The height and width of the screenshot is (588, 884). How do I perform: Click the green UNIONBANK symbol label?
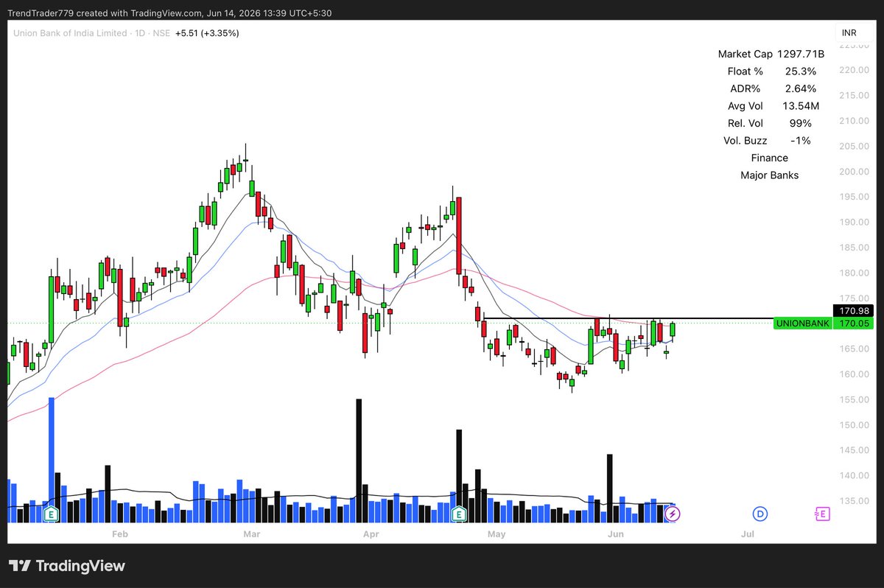pos(803,323)
